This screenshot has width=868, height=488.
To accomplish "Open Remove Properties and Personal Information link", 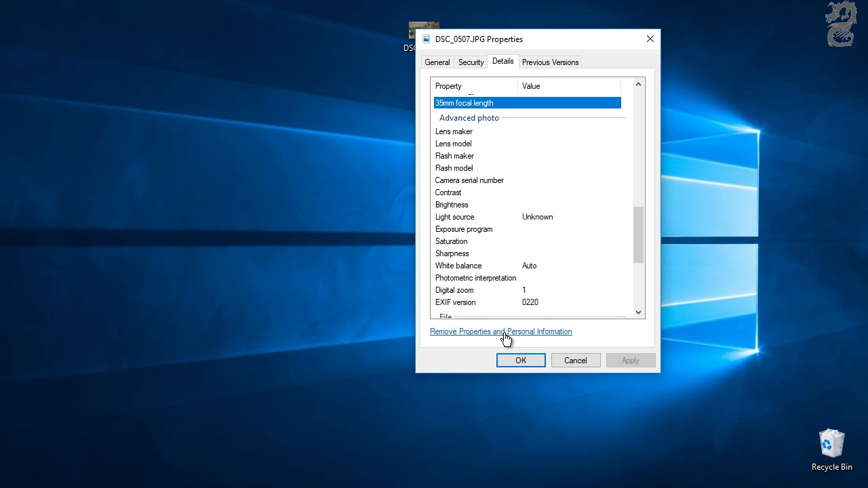I will click(x=500, y=331).
